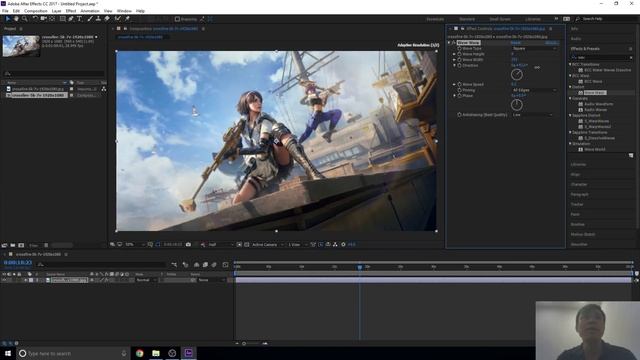Select the Clone Stamp tool
Screen dimensions: 640x360
click(x=98, y=19)
